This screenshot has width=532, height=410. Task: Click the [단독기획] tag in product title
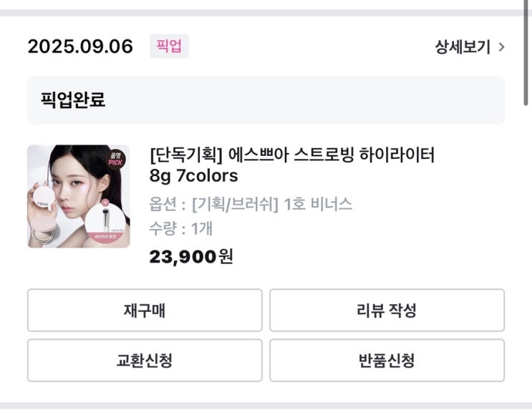[188, 154]
